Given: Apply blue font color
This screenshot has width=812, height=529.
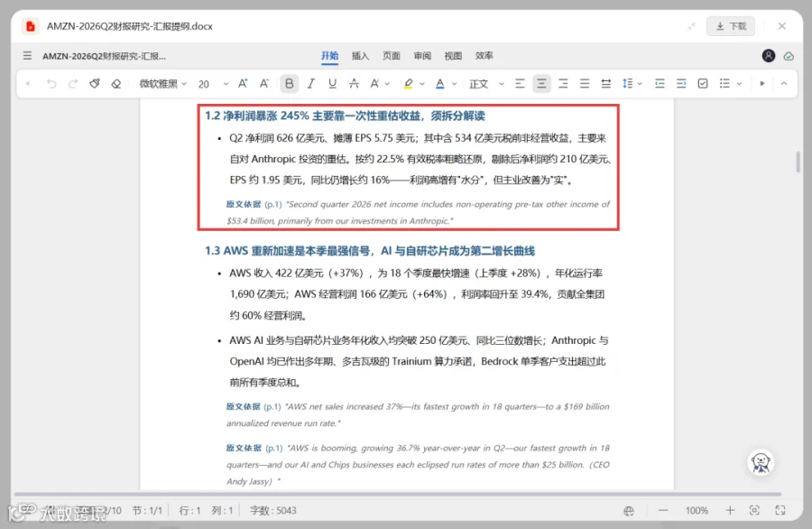Looking at the screenshot, I should tap(439, 83).
